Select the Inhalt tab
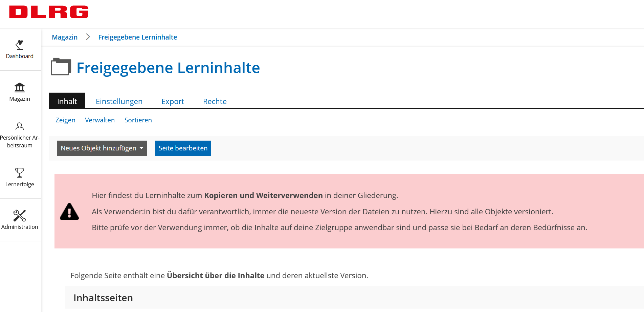644x312 pixels. (x=67, y=101)
